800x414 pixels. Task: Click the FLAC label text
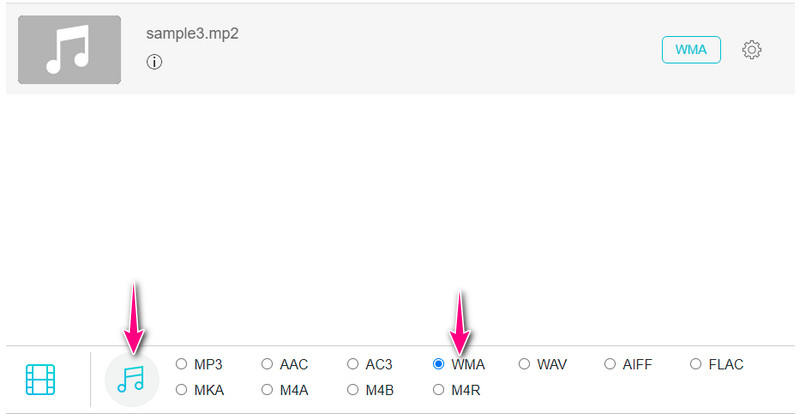click(725, 364)
